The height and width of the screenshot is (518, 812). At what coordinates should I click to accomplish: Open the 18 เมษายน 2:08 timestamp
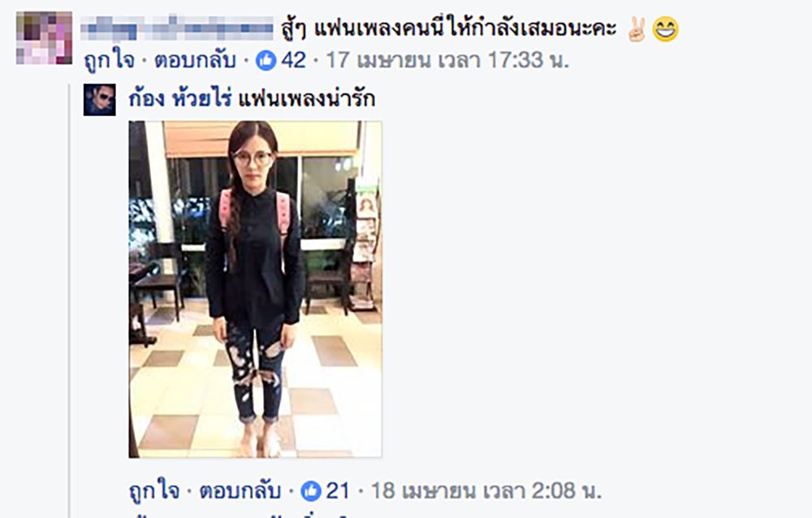click(x=486, y=491)
